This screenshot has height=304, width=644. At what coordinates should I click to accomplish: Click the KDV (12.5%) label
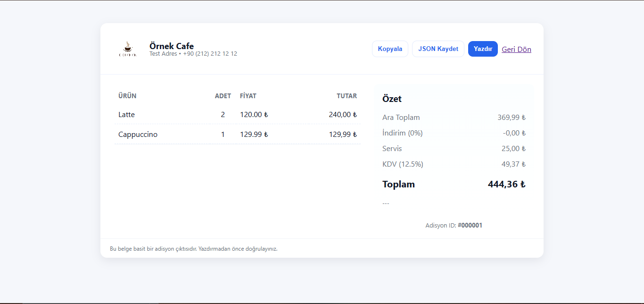click(403, 164)
